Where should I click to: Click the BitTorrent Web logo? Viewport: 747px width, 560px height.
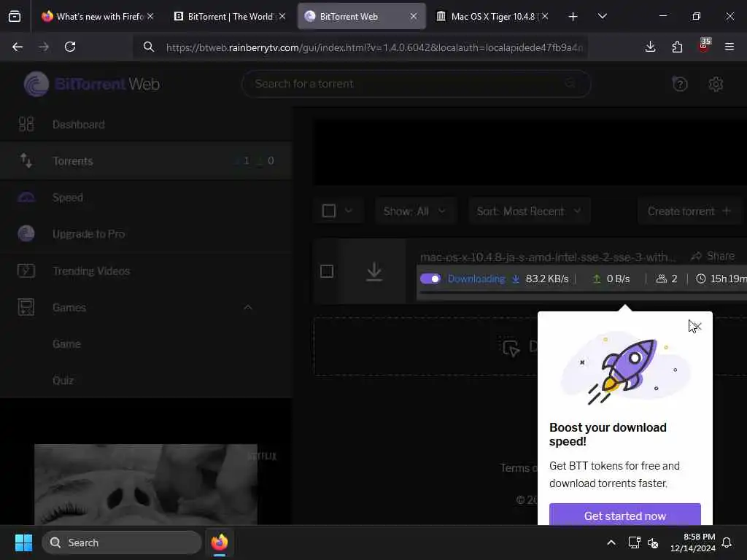92,85
